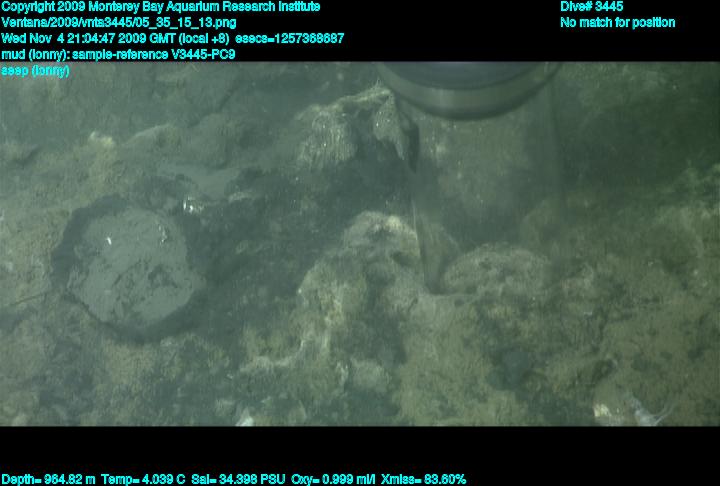Select the Dive# 3445 label

pyautogui.click(x=591, y=7)
